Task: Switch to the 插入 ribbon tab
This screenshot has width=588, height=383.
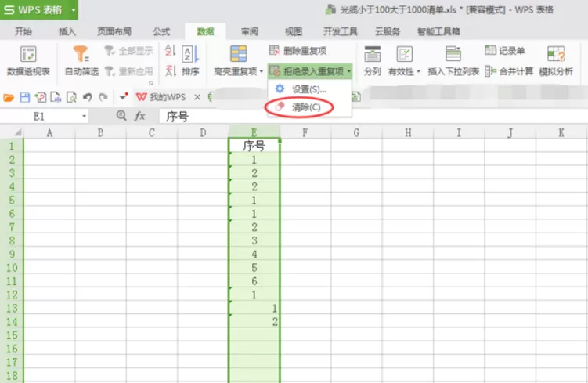Action: coord(67,31)
